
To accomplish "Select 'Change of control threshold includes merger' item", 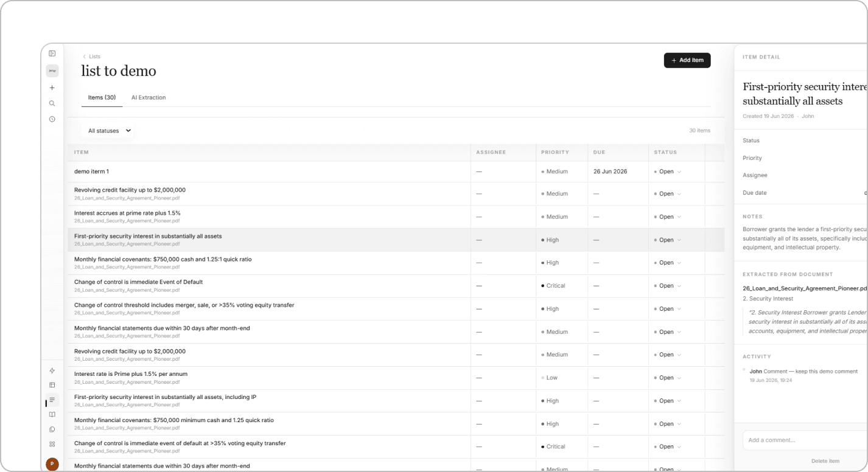I will [x=184, y=305].
